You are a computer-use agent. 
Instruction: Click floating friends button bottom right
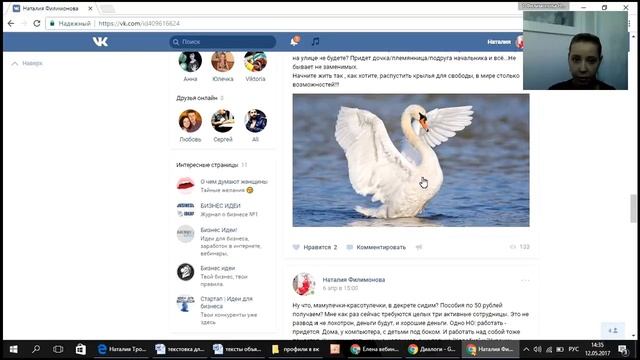(613, 330)
